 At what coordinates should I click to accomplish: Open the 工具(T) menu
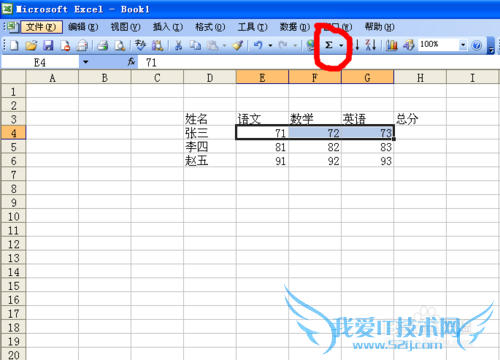252,27
